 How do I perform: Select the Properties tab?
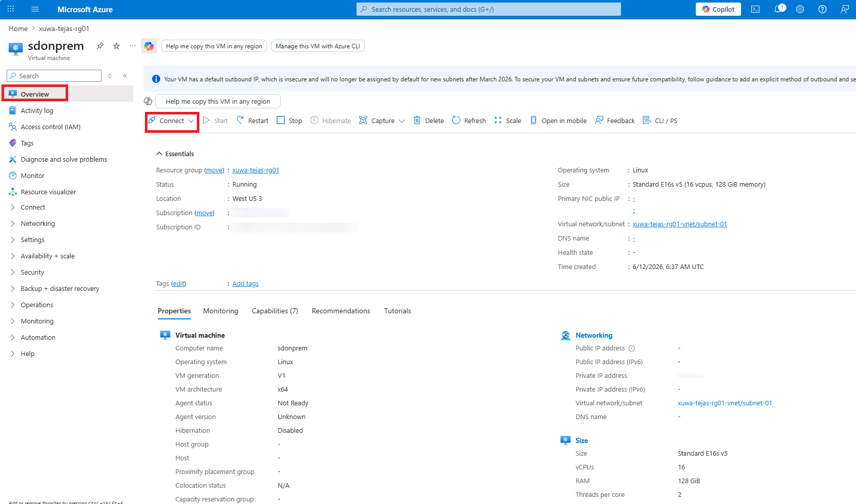pyautogui.click(x=174, y=311)
